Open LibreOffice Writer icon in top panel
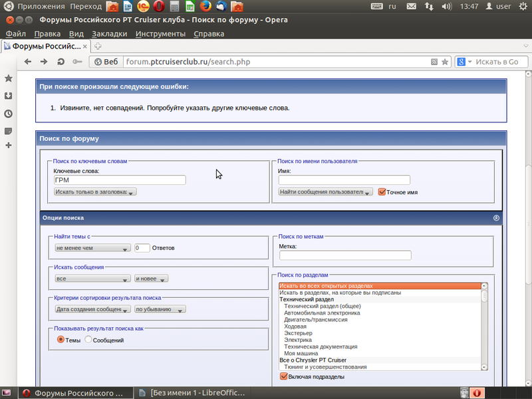 (x=128, y=6)
